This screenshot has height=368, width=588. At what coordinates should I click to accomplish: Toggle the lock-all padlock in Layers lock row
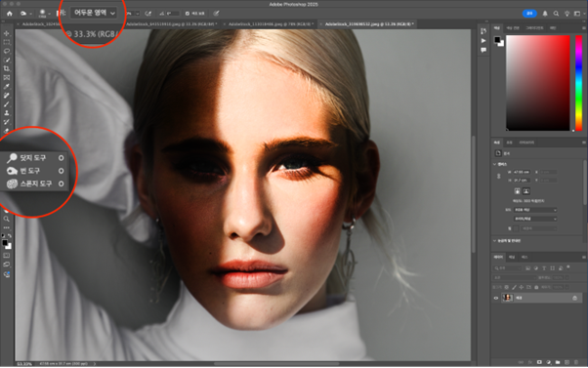[x=536, y=287]
